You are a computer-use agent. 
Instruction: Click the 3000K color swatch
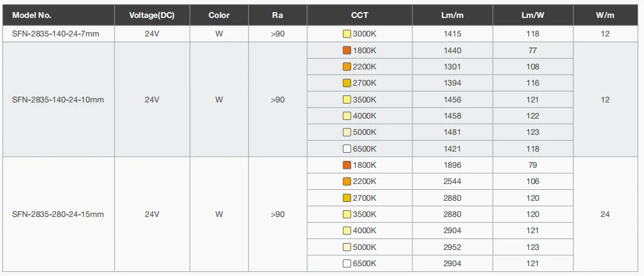pos(347,34)
